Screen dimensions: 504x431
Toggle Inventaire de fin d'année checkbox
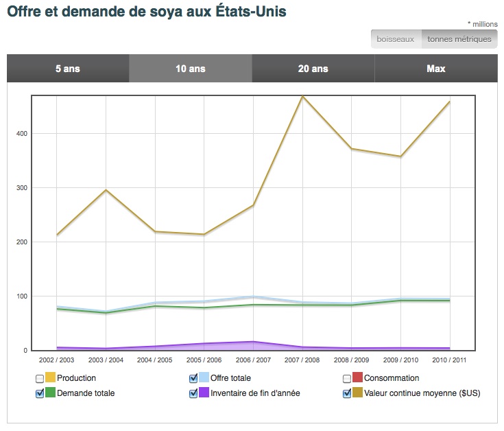click(193, 393)
